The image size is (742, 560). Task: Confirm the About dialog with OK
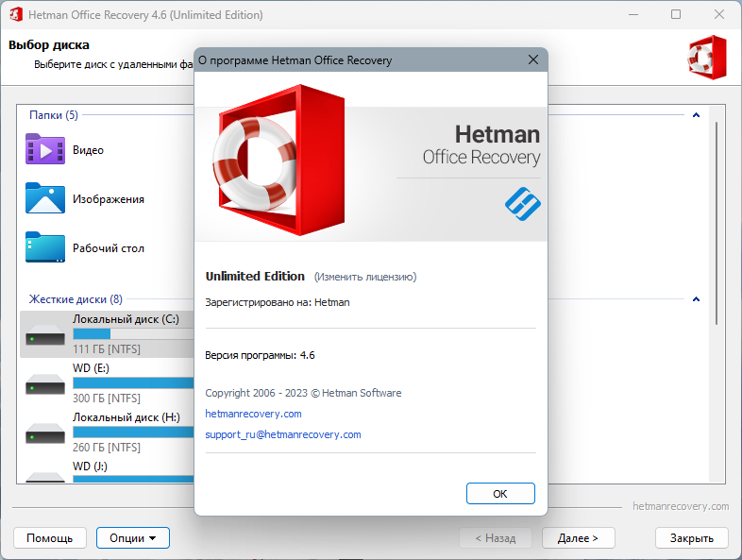(x=500, y=494)
